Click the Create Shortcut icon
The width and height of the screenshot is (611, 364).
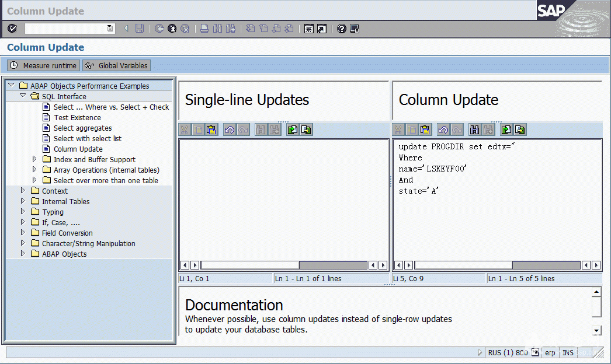(x=322, y=29)
